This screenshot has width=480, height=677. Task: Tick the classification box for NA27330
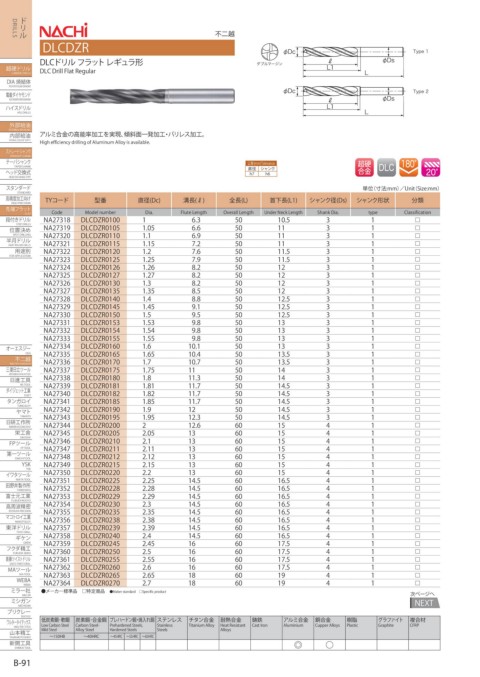[x=417, y=315]
